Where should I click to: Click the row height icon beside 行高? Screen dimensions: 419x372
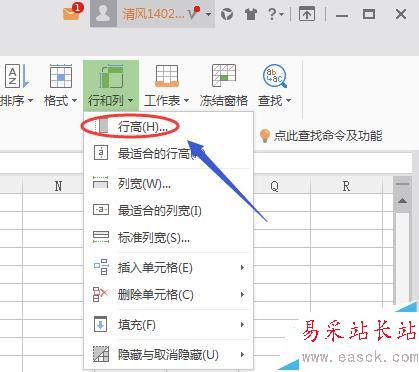pos(101,126)
